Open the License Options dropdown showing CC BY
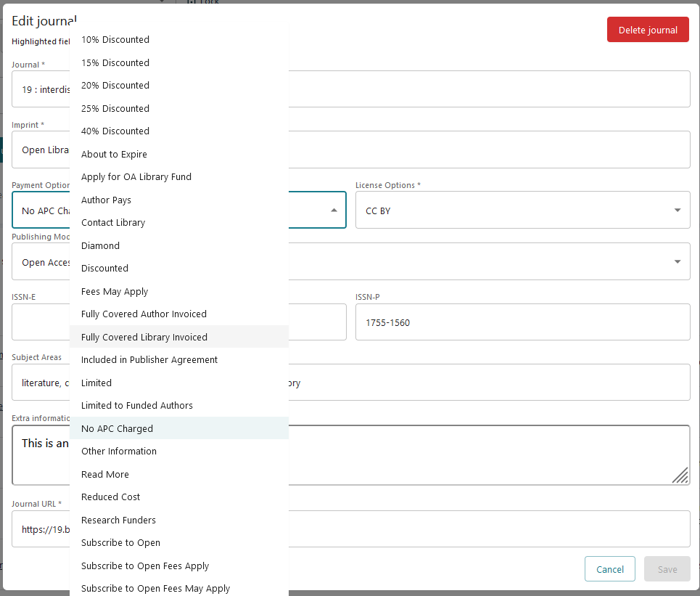700x596 pixels. point(675,210)
